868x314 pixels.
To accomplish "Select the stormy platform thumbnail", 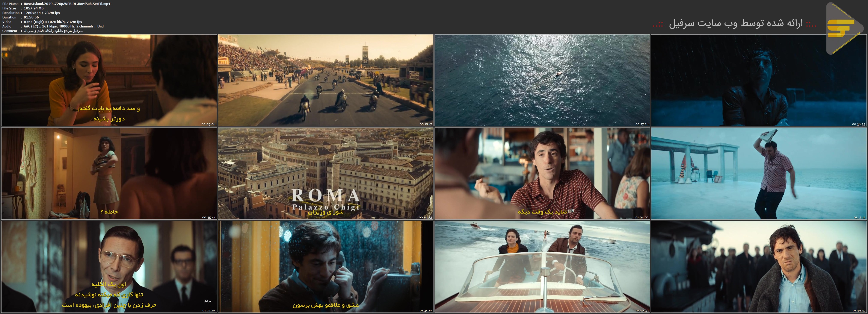I will click(x=759, y=173).
